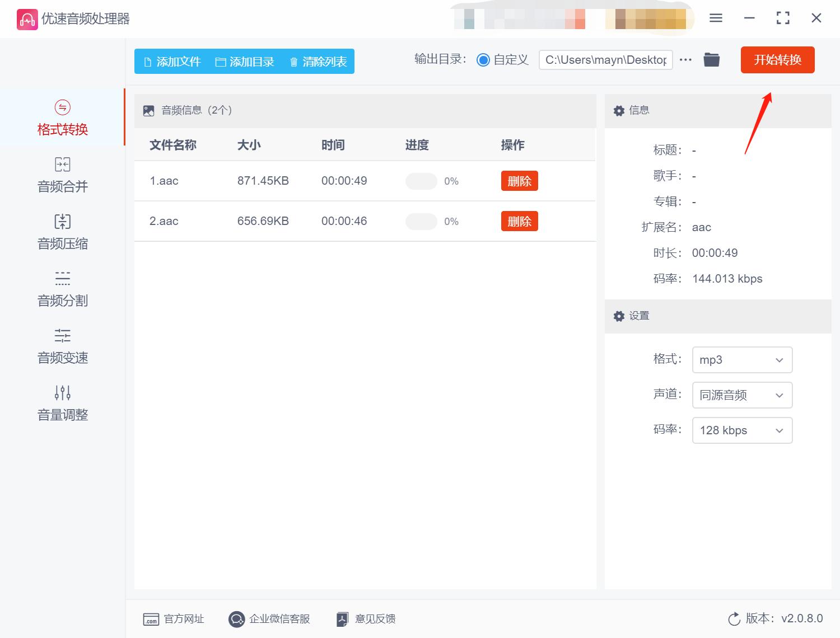This screenshot has width=840, height=638.
Task: Toggle the 添加目录 option in the toolbar
Action: pyautogui.click(x=245, y=62)
